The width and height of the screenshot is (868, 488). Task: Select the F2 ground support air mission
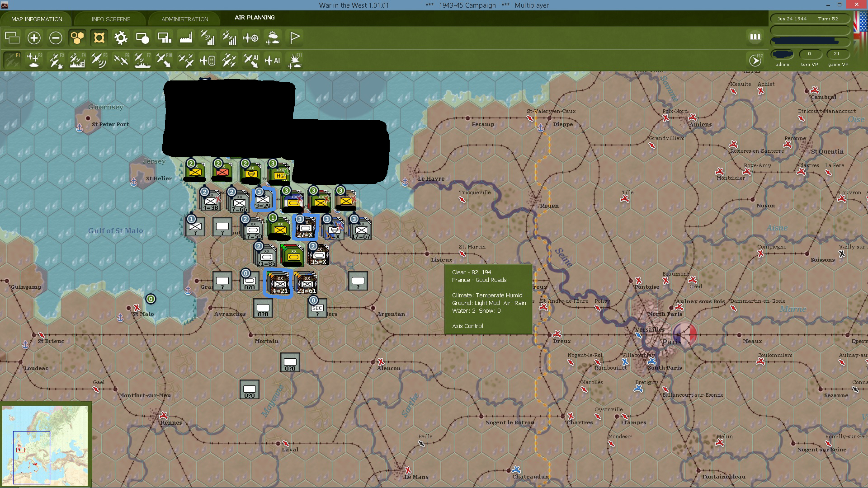point(34,60)
